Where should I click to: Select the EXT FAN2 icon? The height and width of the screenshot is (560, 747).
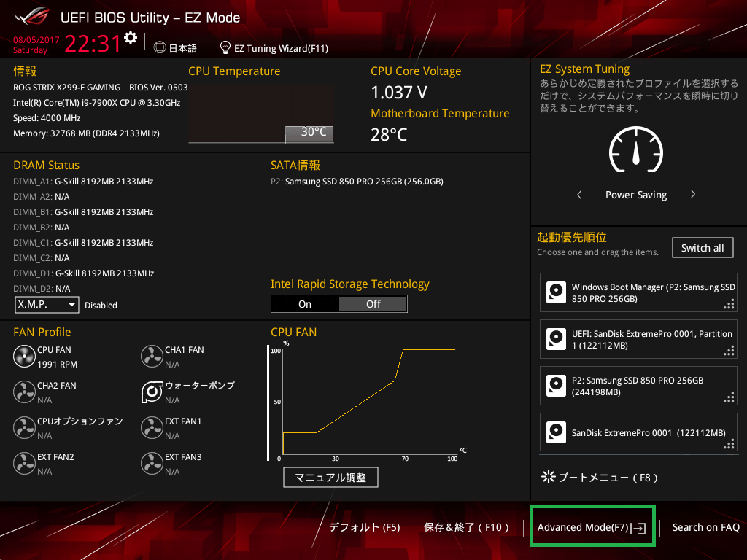[24, 463]
